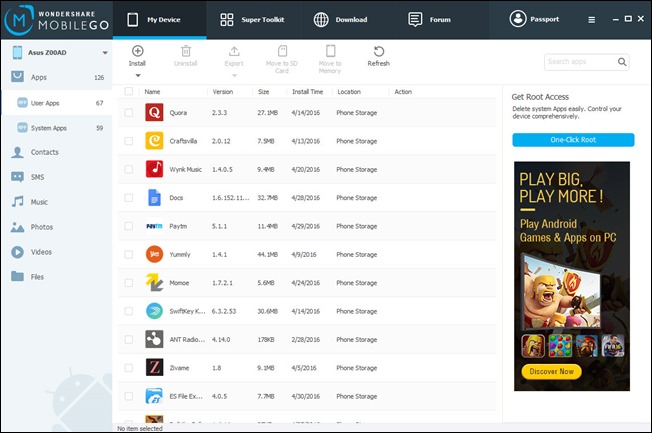Image resolution: width=652 pixels, height=433 pixels.
Task: Check the Paytm row checkbox
Action: [129, 226]
